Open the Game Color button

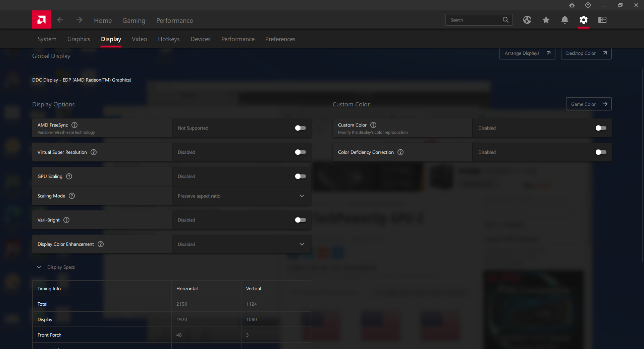point(589,104)
